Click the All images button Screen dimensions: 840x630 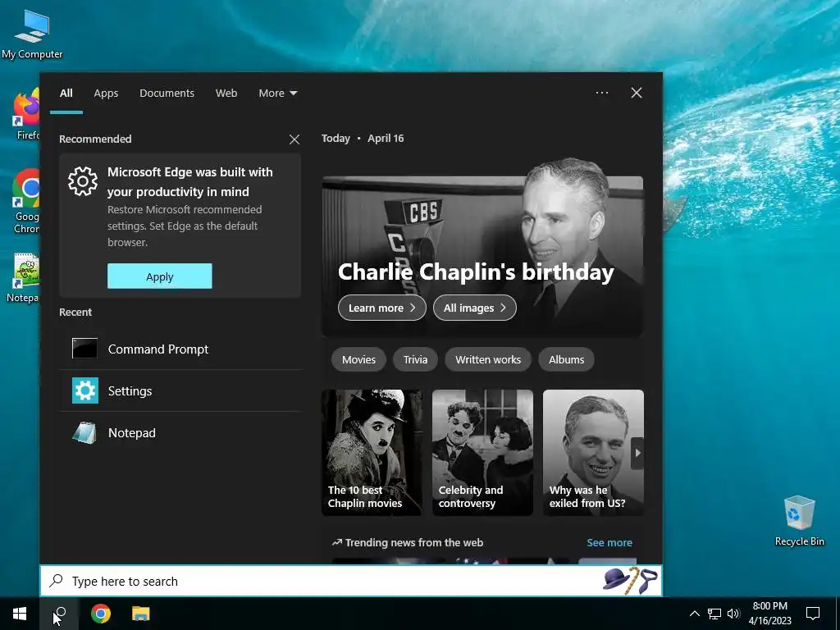[475, 308]
